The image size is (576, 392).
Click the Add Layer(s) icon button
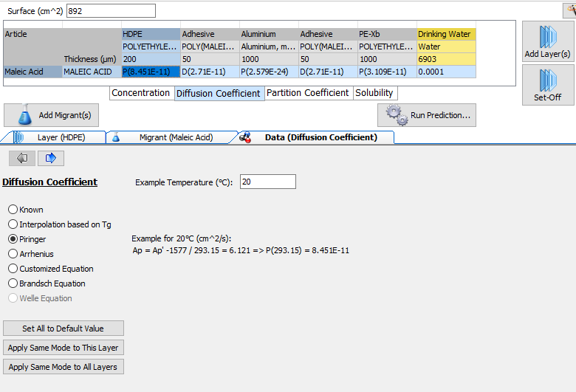coord(547,41)
